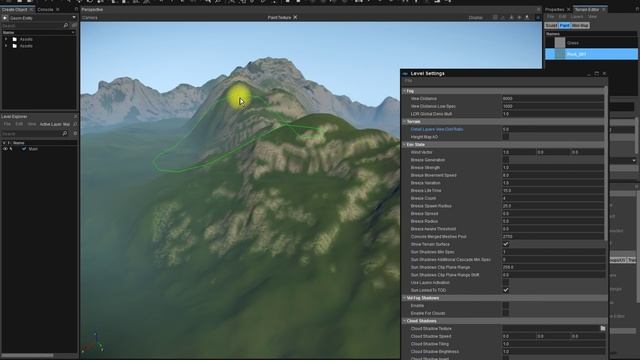The width and height of the screenshot is (640, 360).
Task: Tick Enable For Clouds checkbox
Action: (x=506, y=313)
